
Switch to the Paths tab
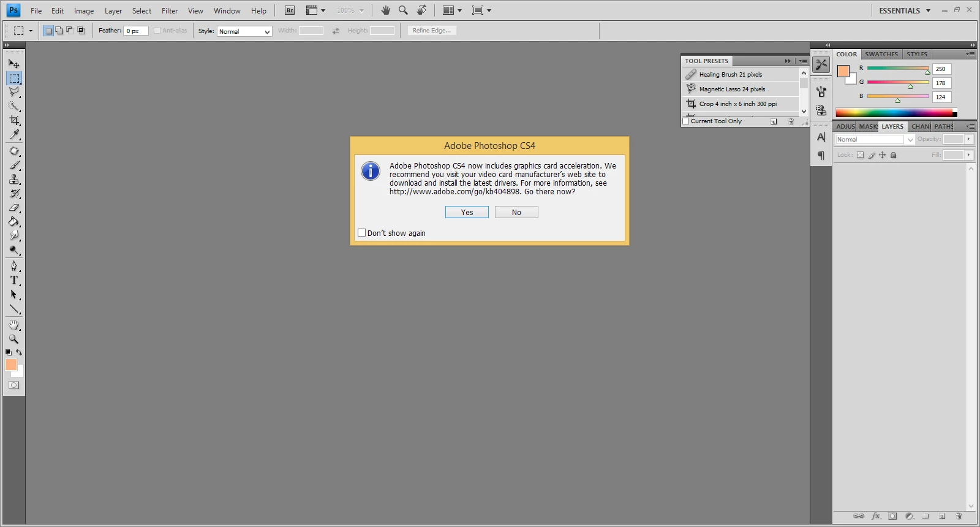pos(943,126)
